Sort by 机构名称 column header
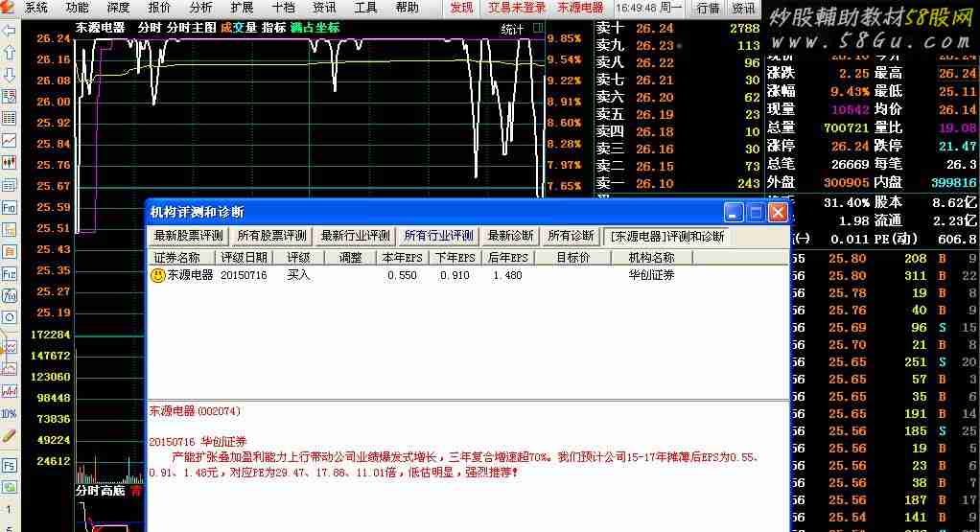The width and height of the screenshot is (980, 532). [x=652, y=257]
